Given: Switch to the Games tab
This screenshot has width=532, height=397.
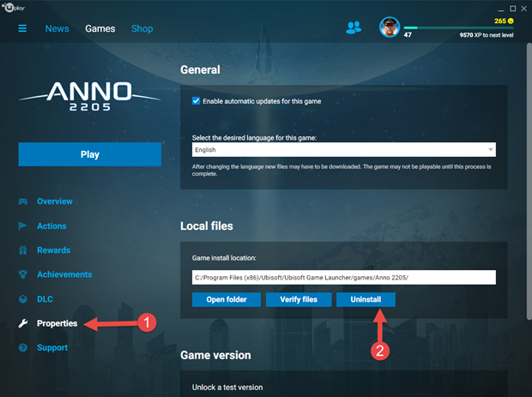Looking at the screenshot, I should (x=100, y=29).
